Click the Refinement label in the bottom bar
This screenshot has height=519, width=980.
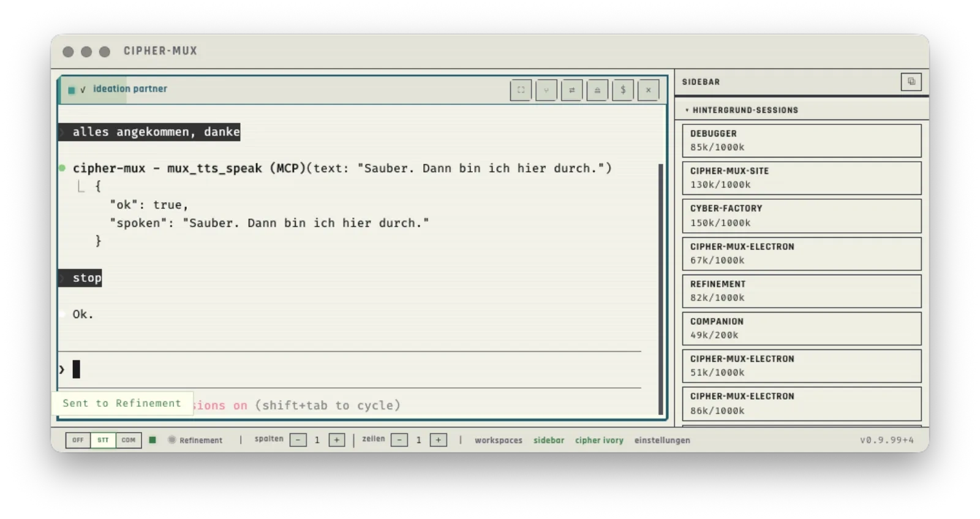click(201, 440)
